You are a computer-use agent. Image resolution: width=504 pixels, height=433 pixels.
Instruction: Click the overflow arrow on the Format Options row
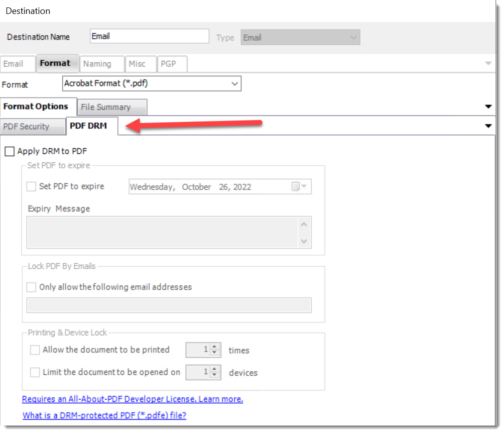click(x=488, y=107)
